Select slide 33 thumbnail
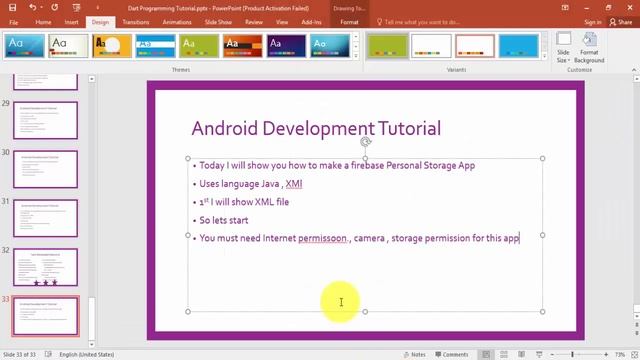The width and height of the screenshot is (640, 360). [x=45, y=316]
